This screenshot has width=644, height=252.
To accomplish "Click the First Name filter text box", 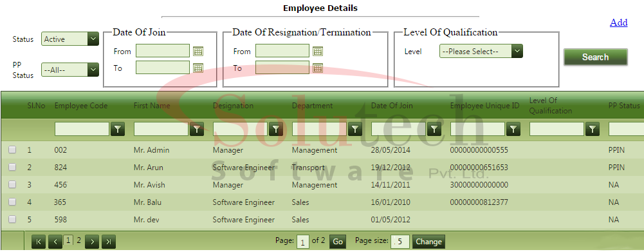I will click(161, 130).
